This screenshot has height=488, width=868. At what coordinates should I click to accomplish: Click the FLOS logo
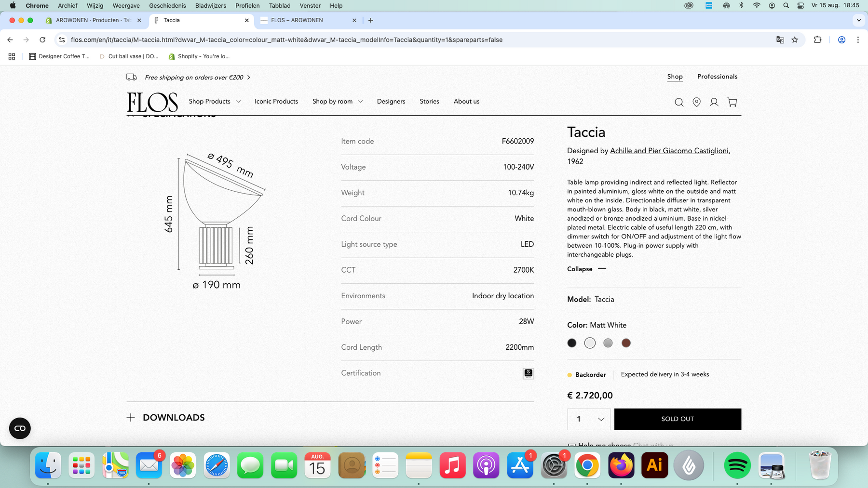152,102
